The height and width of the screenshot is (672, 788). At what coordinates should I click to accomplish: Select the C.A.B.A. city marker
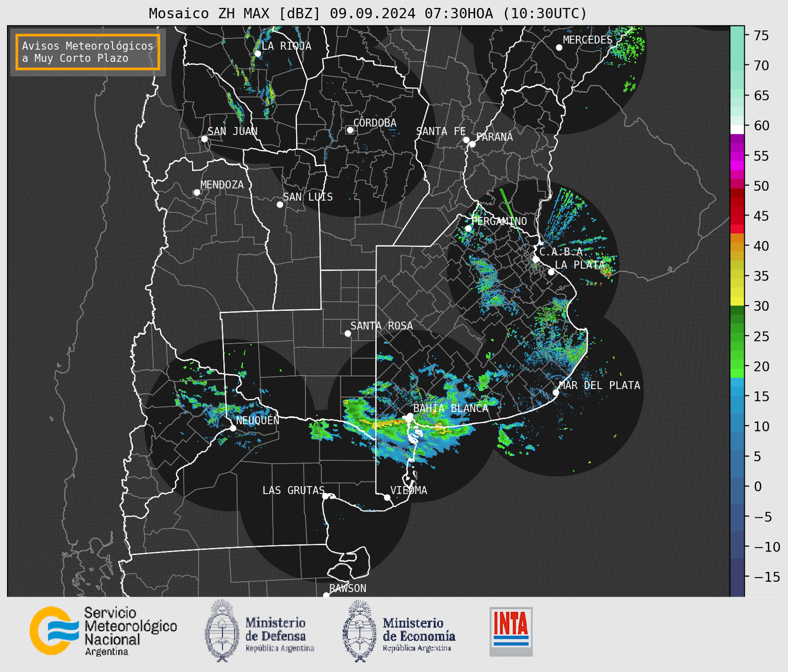point(536,259)
